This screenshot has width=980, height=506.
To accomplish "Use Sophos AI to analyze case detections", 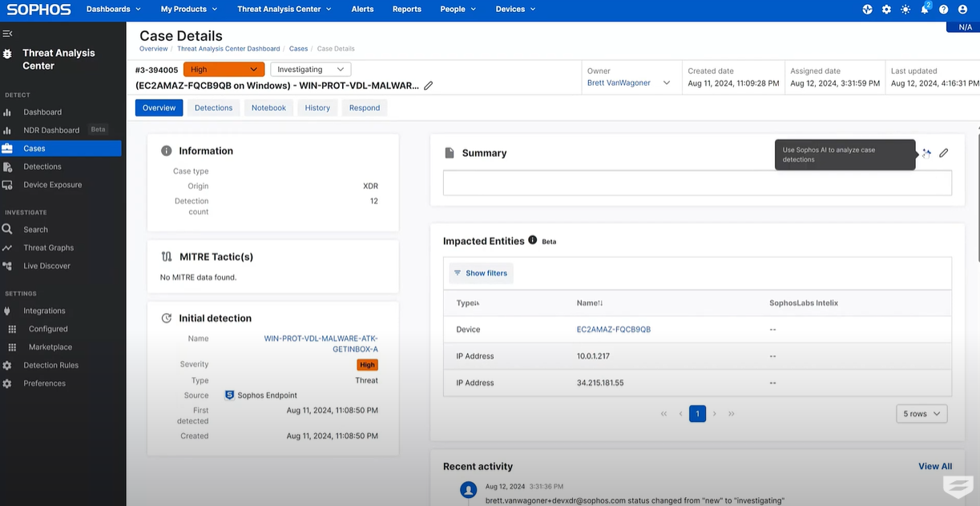I will [x=926, y=152].
